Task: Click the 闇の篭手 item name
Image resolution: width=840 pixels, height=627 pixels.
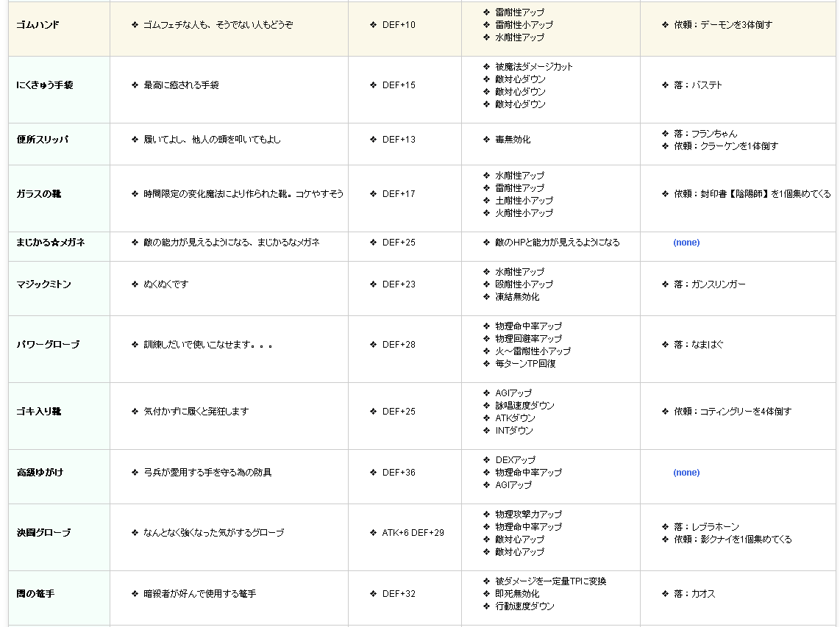Action: tap(34, 594)
